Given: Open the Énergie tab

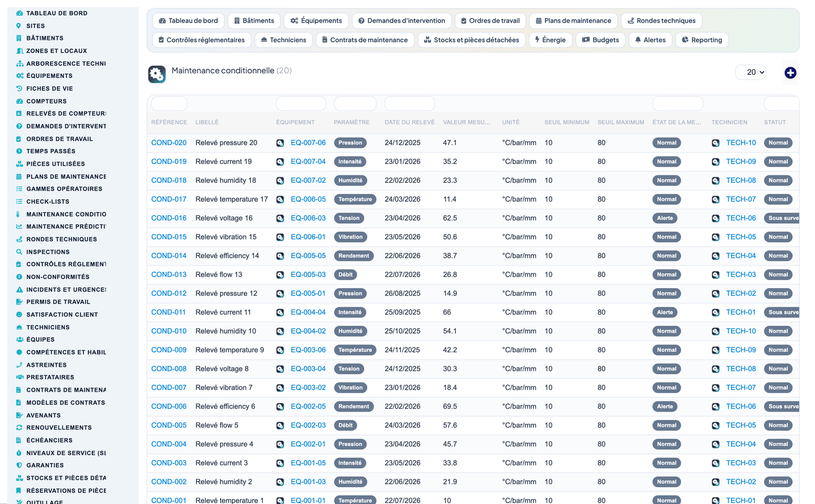Looking at the screenshot, I should coord(550,40).
